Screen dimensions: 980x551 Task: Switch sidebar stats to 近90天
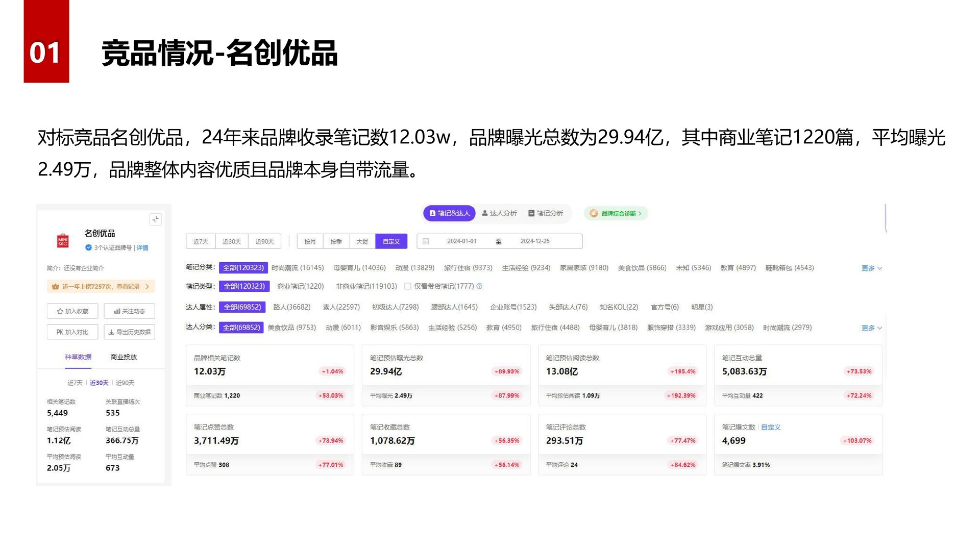tap(125, 383)
